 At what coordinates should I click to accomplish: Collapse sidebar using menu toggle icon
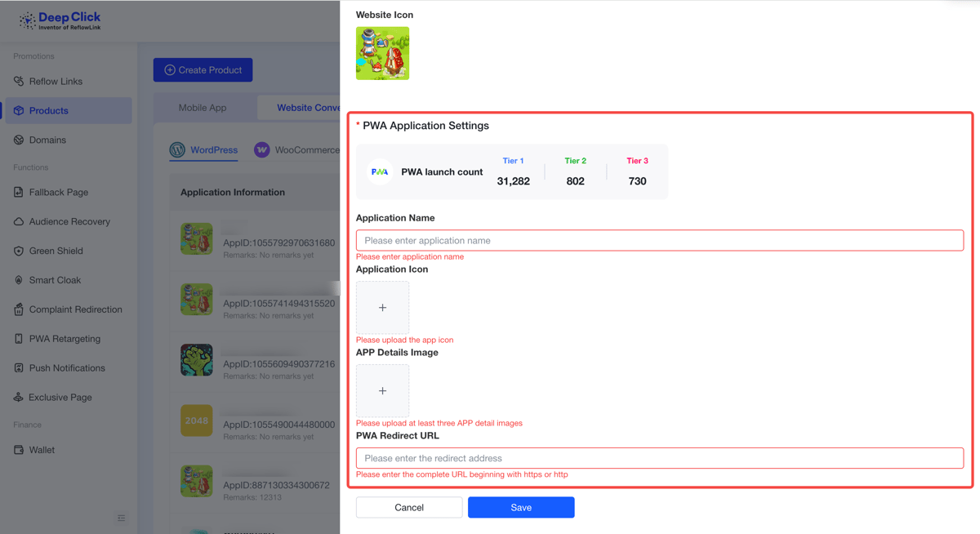(122, 518)
